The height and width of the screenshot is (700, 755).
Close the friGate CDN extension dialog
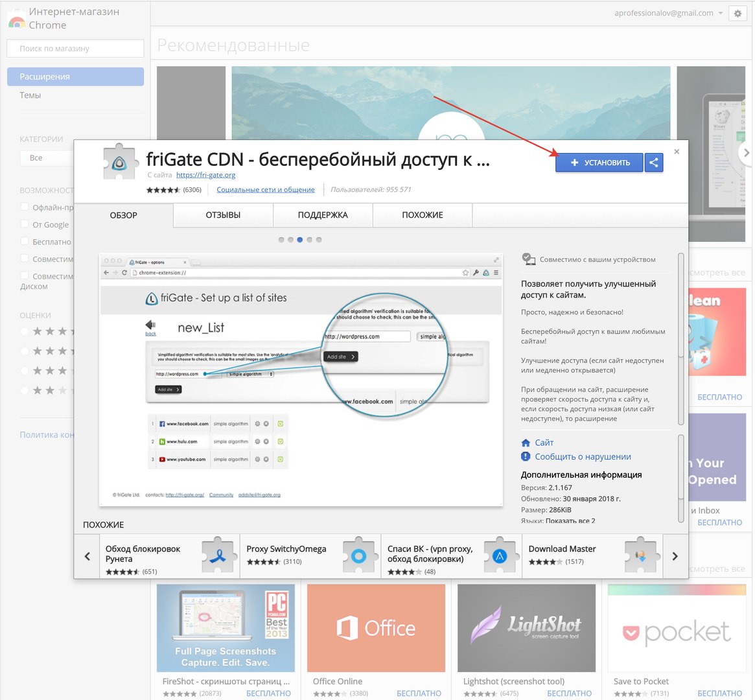click(677, 152)
